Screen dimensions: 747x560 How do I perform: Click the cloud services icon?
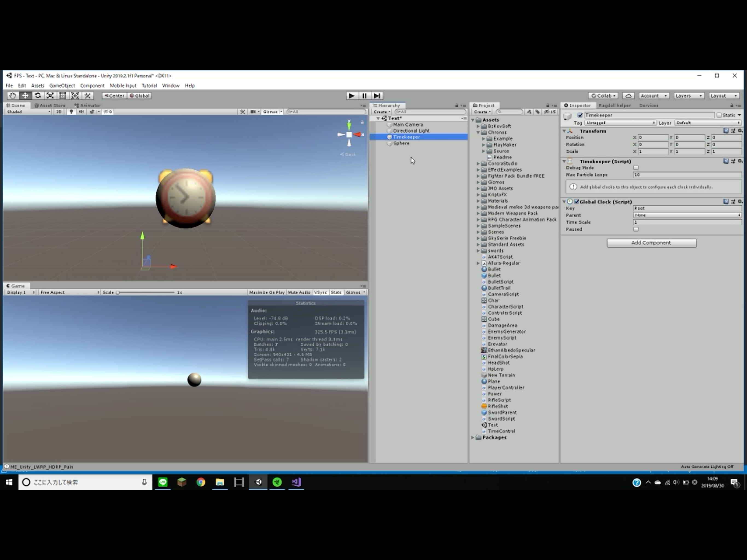(x=628, y=96)
